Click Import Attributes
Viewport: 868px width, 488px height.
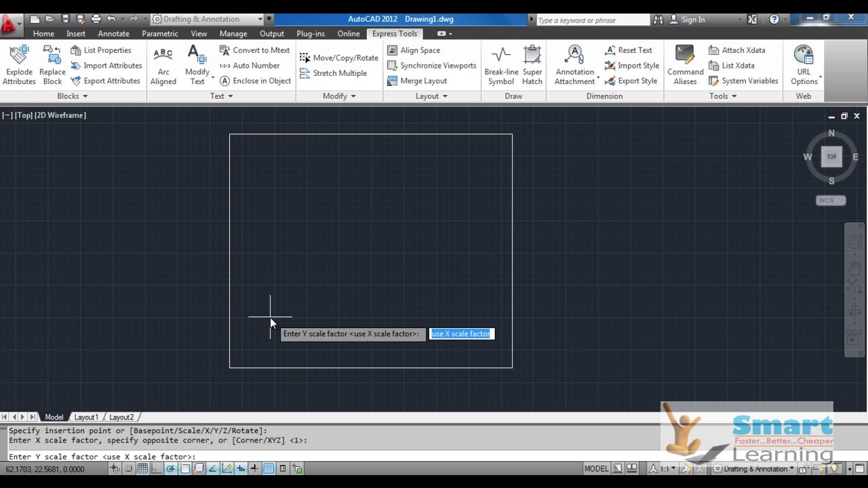tap(106, 66)
